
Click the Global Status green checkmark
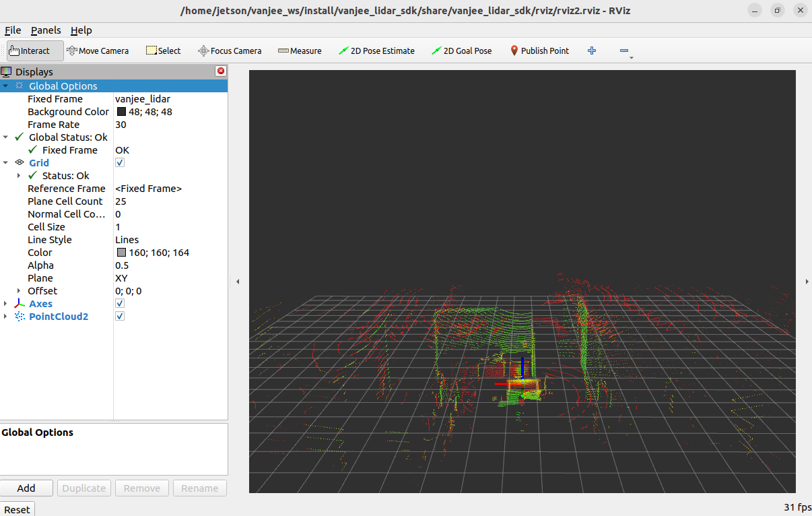(x=19, y=137)
